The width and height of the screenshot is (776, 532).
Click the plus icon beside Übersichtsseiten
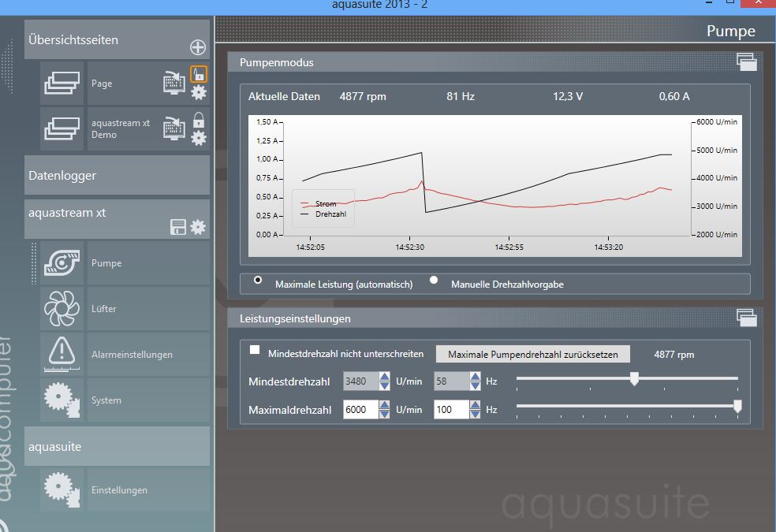(x=198, y=47)
